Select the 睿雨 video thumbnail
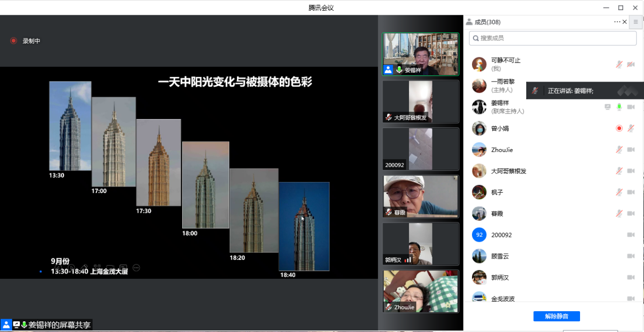 (x=421, y=196)
